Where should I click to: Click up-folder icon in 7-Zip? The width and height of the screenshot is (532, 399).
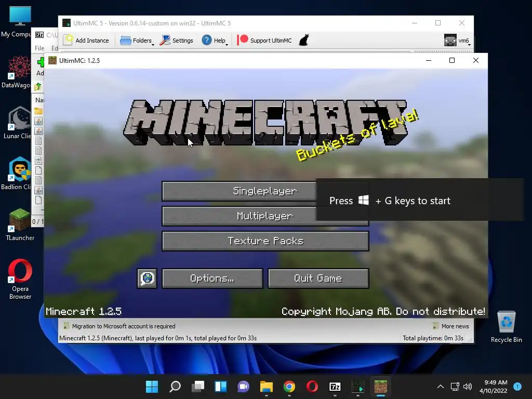point(38,87)
